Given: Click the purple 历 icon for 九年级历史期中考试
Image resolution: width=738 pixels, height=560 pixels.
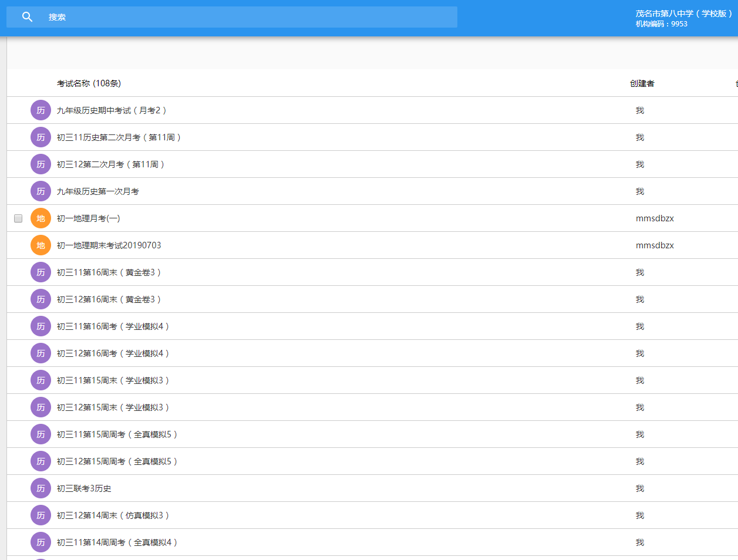Looking at the screenshot, I should 41,110.
